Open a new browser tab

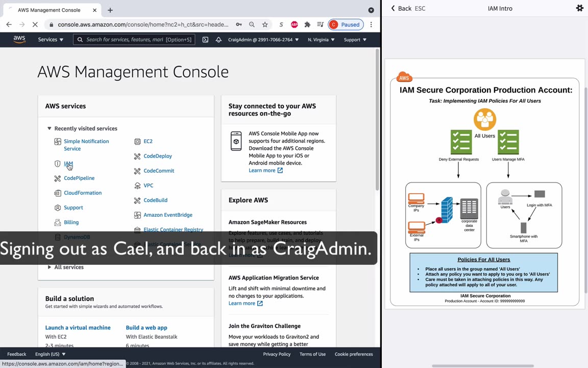110,10
